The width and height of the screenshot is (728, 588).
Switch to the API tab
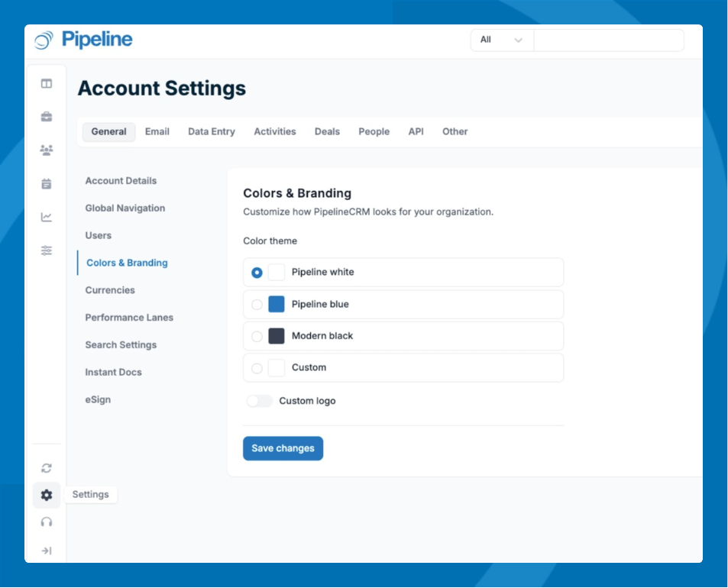click(x=416, y=132)
